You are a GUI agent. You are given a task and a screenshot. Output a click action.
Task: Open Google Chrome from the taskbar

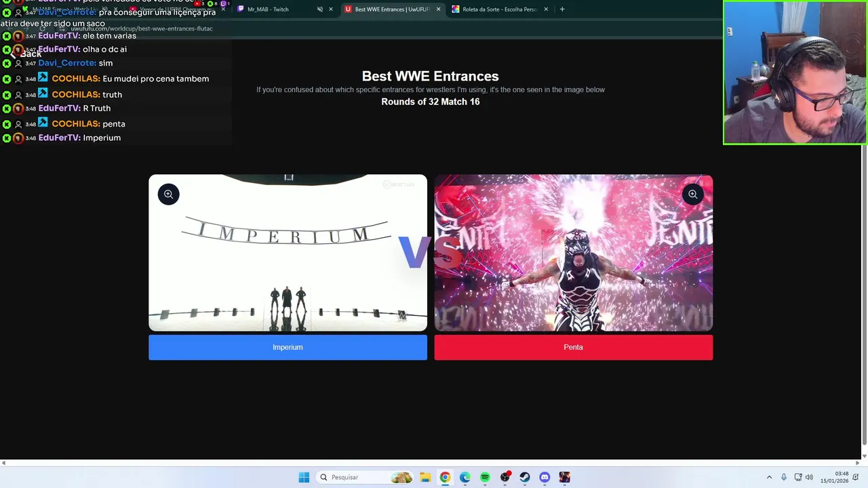click(445, 477)
